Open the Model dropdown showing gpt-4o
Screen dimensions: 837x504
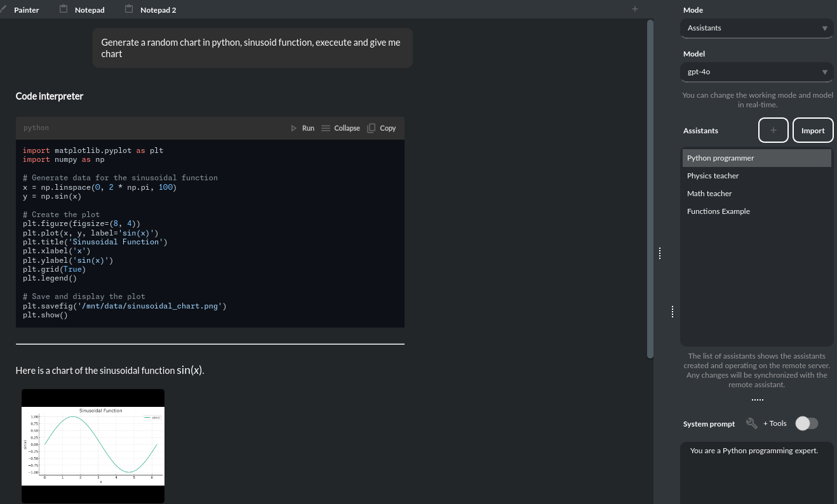[x=756, y=72]
